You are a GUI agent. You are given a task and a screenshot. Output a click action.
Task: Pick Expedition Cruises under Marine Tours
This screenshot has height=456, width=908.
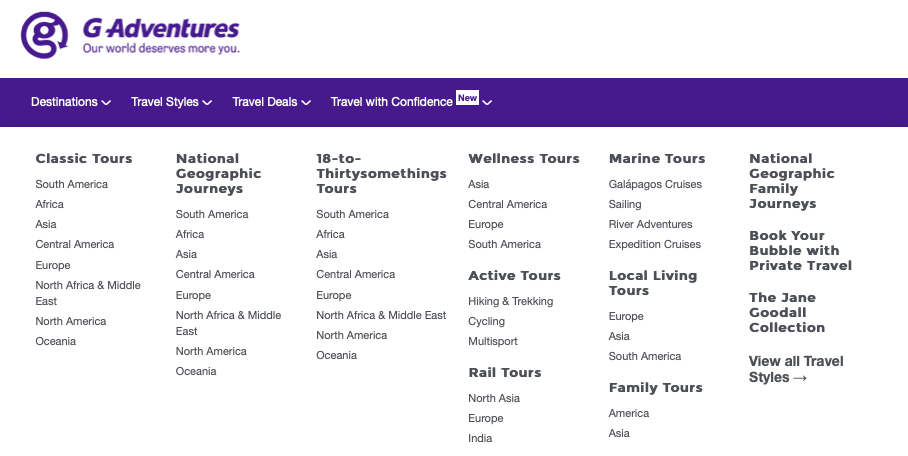click(x=654, y=244)
